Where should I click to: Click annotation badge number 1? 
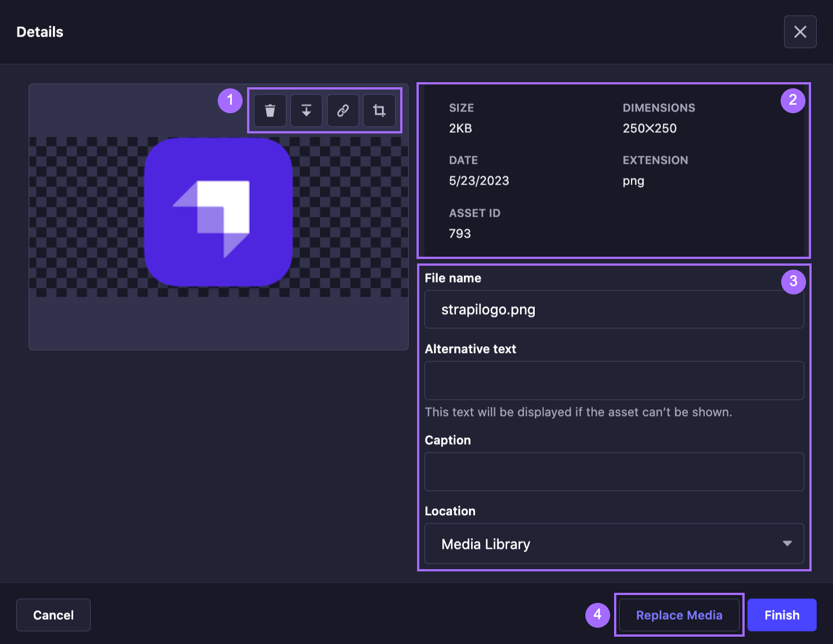click(x=230, y=100)
